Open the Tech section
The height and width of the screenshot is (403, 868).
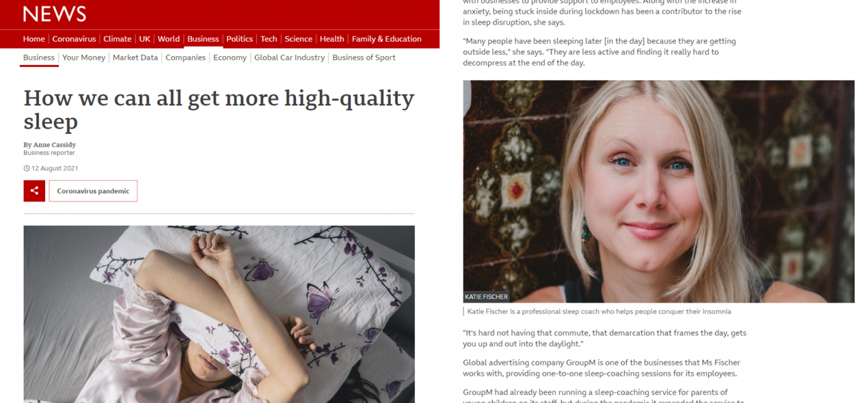pos(269,39)
